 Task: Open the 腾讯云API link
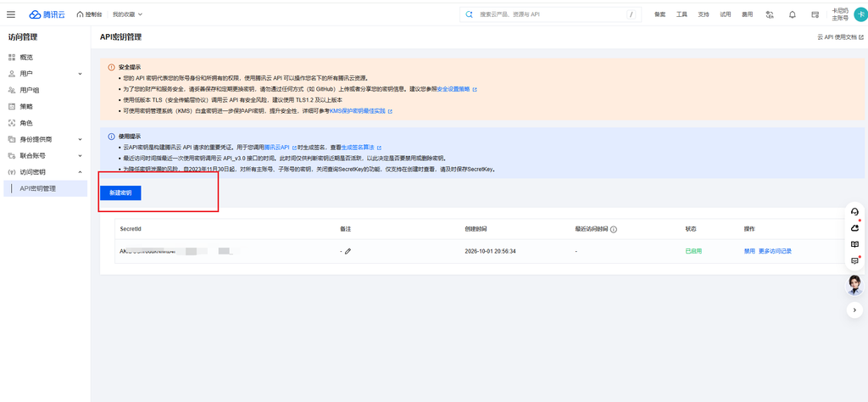277,148
